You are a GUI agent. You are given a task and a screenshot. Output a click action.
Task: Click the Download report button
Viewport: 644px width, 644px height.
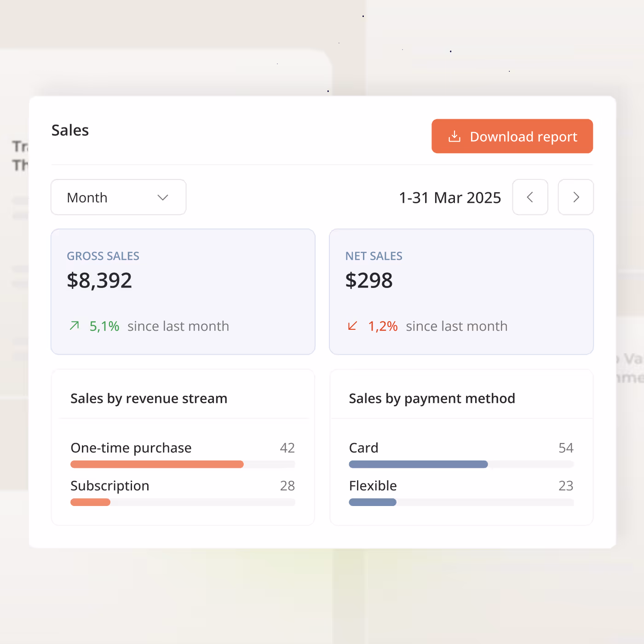512,136
